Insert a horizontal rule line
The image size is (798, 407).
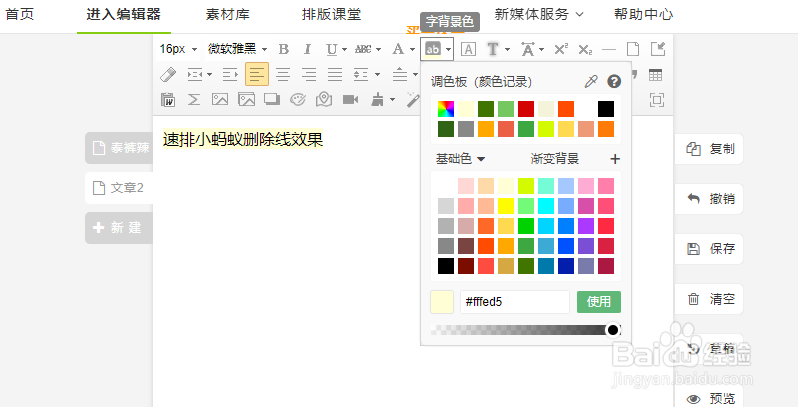[609, 49]
